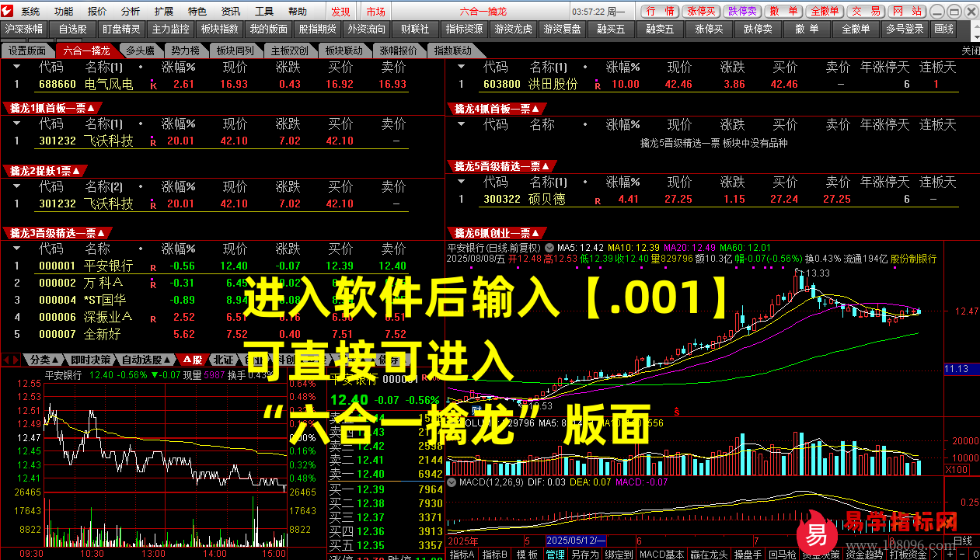980x560 pixels.
Task: Select the 平安银行 row in stock list
Action: click(x=109, y=266)
